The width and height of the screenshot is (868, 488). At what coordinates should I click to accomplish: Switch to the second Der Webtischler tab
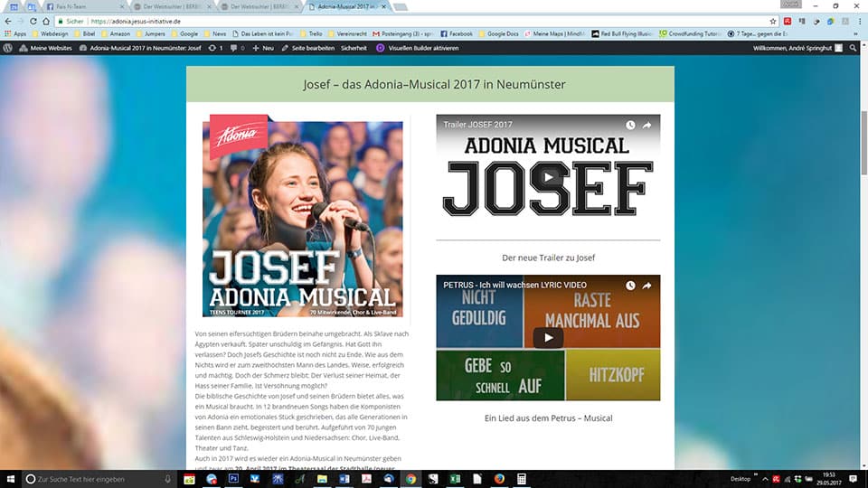tap(259, 6)
